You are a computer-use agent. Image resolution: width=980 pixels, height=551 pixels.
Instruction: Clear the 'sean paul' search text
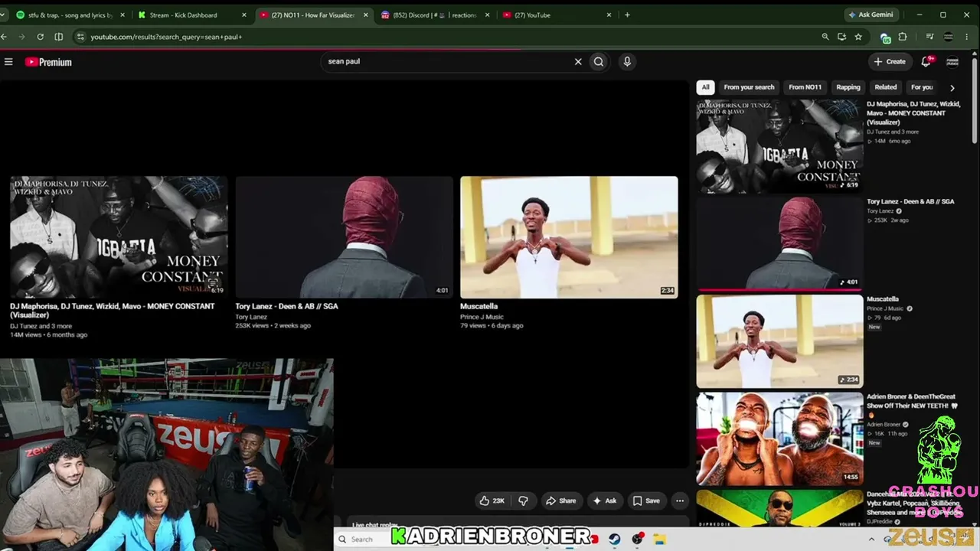pos(578,62)
